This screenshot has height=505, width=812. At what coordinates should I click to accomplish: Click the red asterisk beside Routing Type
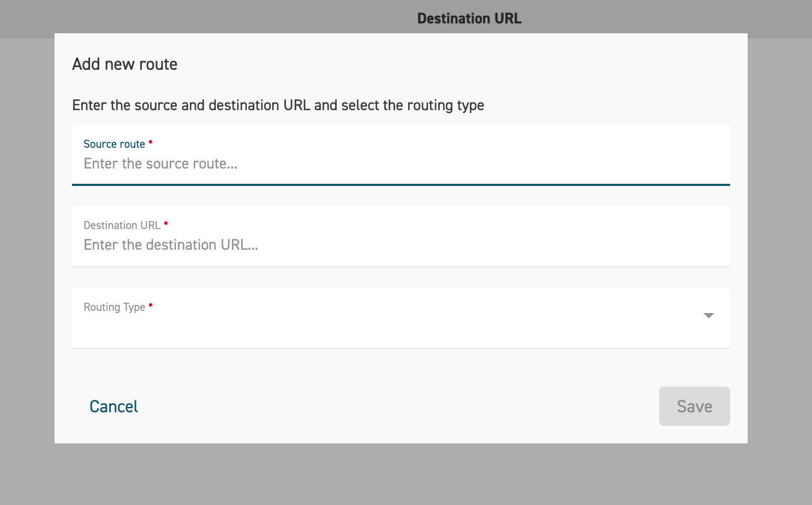tap(151, 306)
